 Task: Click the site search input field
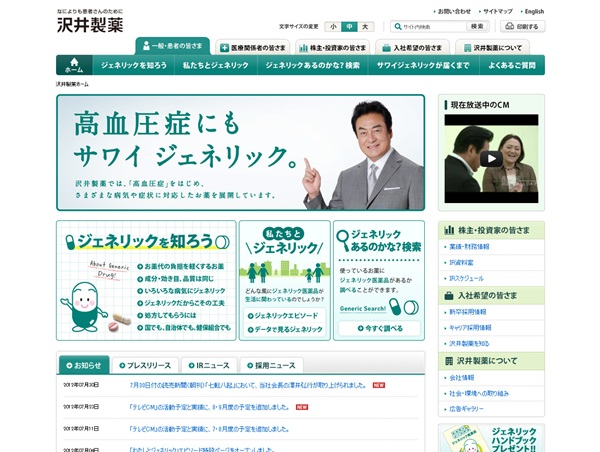[x=434, y=26]
